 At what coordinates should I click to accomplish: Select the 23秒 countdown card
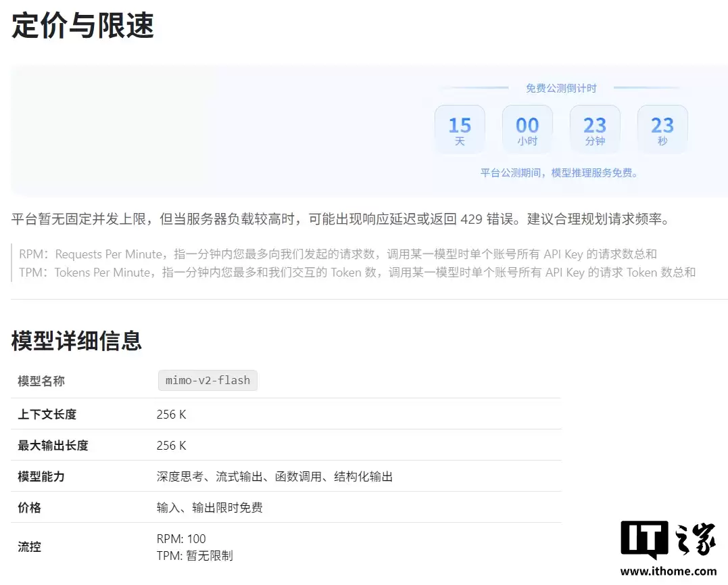point(662,128)
